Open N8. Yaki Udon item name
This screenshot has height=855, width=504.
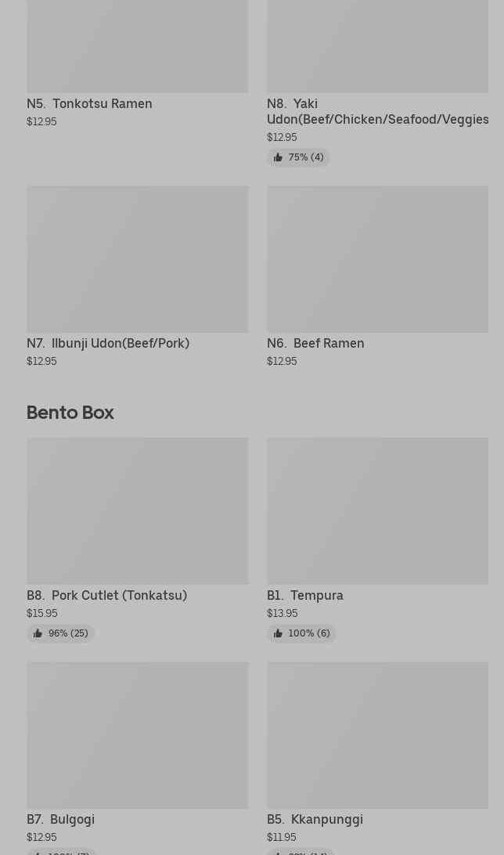pos(377,111)
